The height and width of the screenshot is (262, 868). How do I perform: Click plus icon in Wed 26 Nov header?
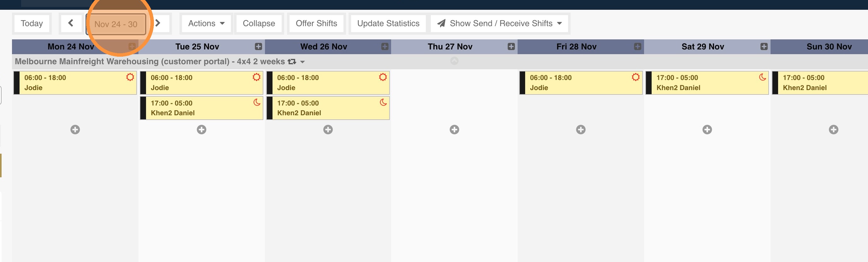click(384, 46)
